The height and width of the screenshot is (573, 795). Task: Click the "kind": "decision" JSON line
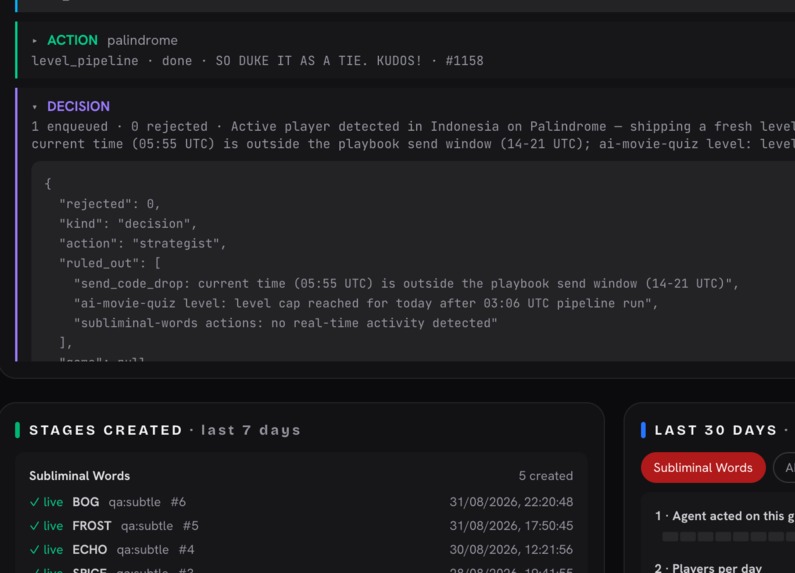(x=128, y=224)
